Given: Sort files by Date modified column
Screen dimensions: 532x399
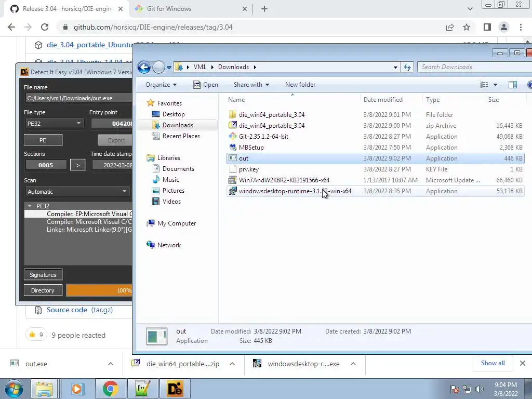Looking at the screenshot, I should point(383,100).
